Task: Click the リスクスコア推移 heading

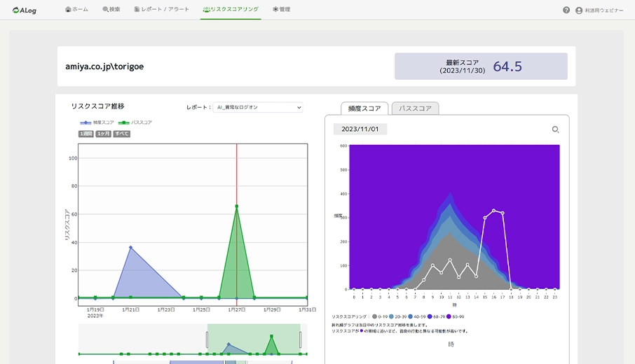Action: coord(97,106)
